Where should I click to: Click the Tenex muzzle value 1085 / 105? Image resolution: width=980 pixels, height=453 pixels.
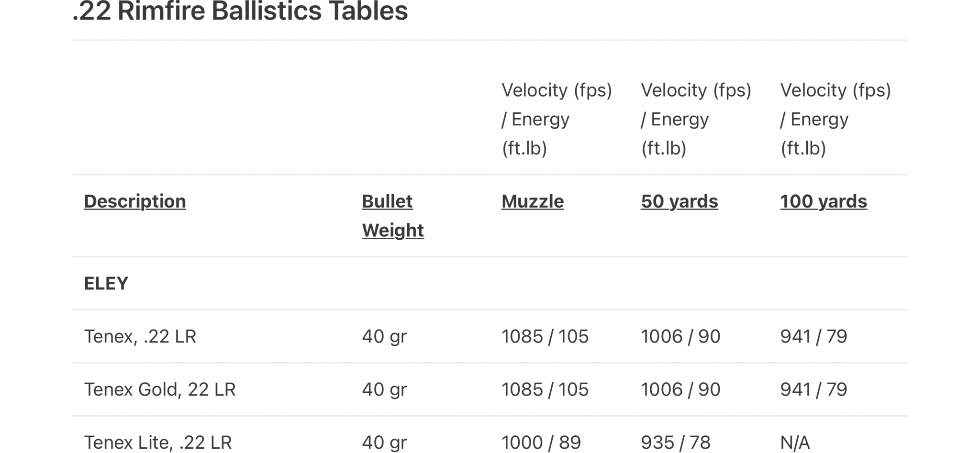[x=545, y=337]
